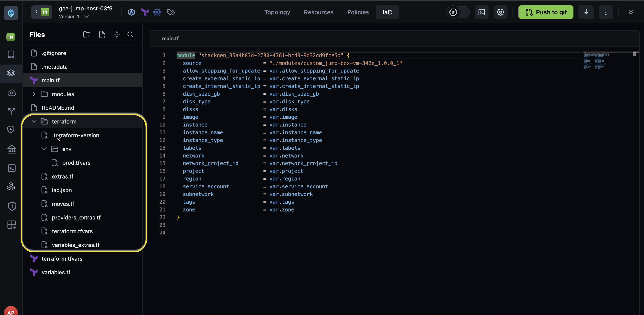Open the Version 1 dropdown
This screenshot has width=644, height=315.
pos(74,16)
